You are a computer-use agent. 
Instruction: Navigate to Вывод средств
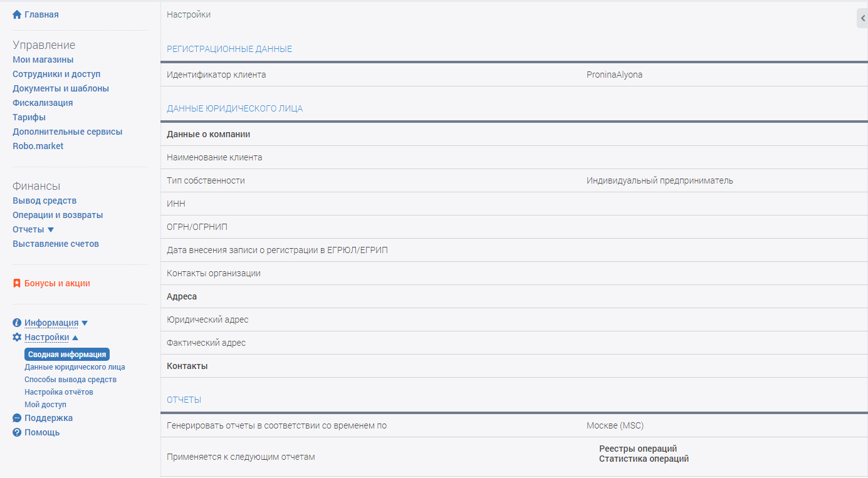pyautogui.click(x=44, y=200)
